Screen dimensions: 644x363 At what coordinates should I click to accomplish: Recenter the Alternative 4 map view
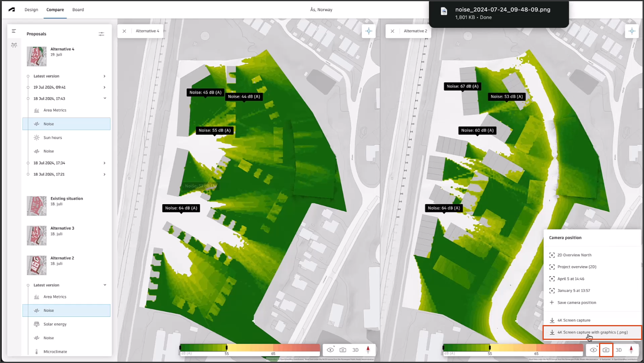[x=369, y=31]
